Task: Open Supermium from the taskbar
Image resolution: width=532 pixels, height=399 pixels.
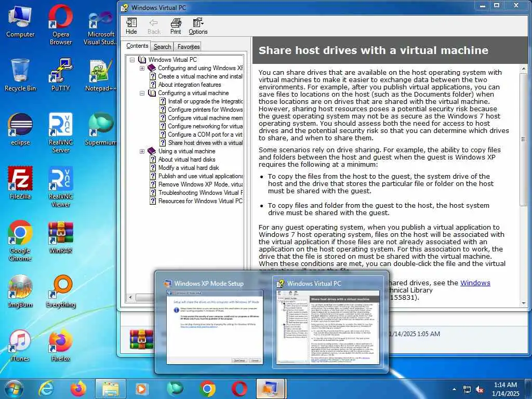Action: 175,389
